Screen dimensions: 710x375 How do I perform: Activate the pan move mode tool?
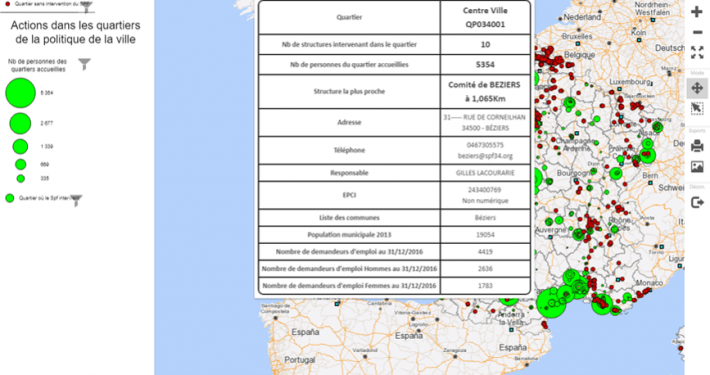click(697, 88)
